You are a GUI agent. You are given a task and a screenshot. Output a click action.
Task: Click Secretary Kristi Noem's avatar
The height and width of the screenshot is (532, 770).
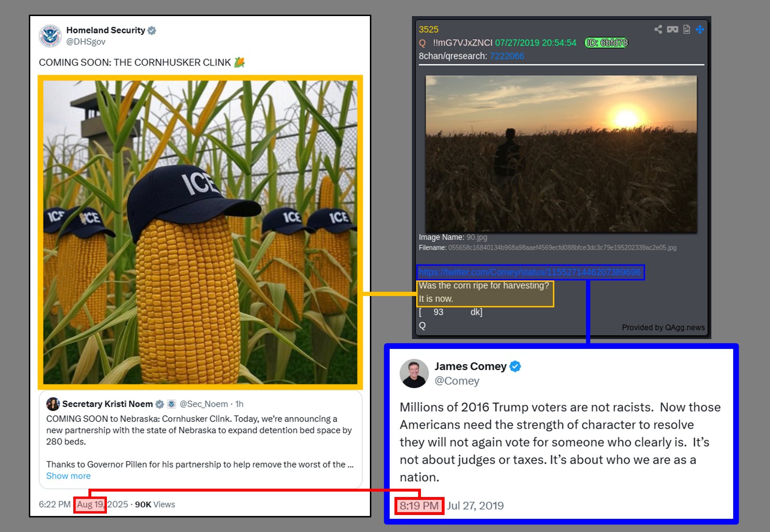pos(52,404)
